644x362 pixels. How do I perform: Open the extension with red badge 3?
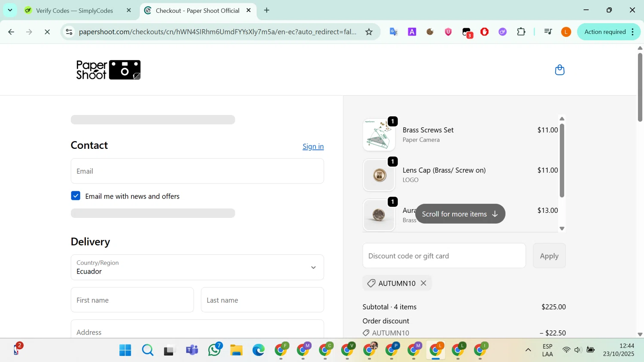point(467,33)
